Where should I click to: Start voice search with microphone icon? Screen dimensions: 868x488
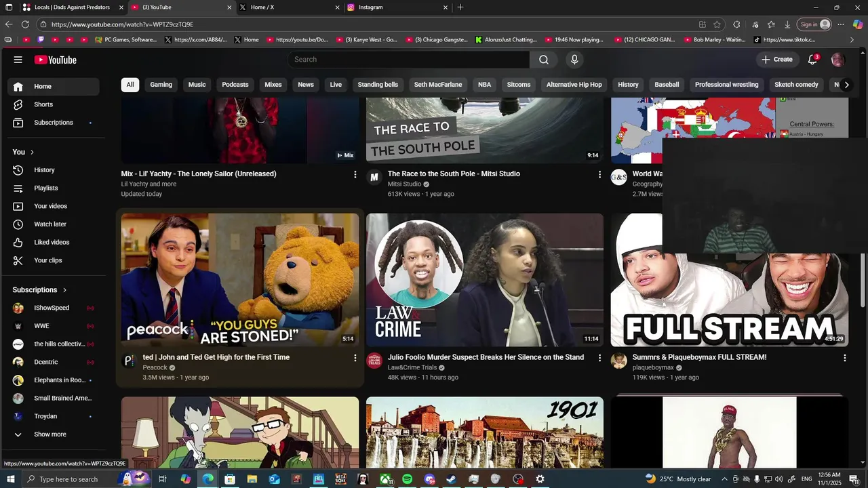[x=574, y=60]
